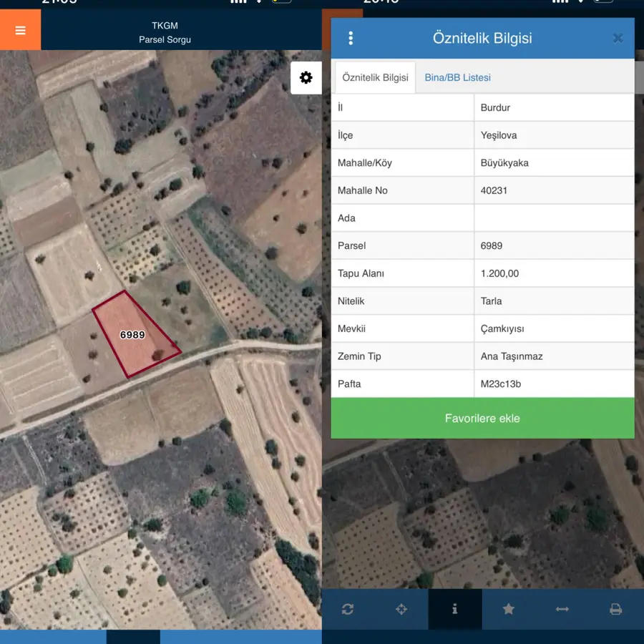The width and height of the screenshot is (644, 644).
Task: Click the crosshair locate icon
Action: [401, 609]
